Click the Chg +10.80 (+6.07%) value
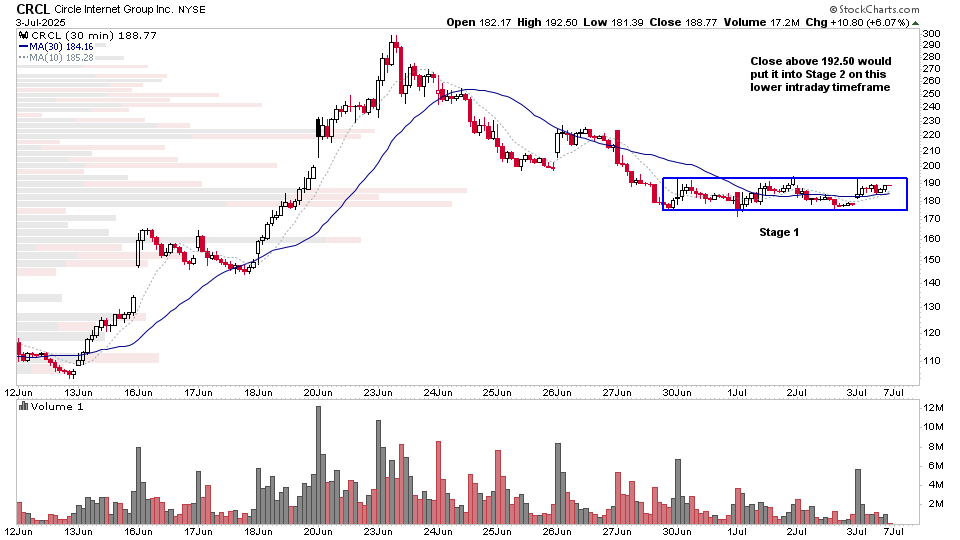960x540 pixels. 858,22
